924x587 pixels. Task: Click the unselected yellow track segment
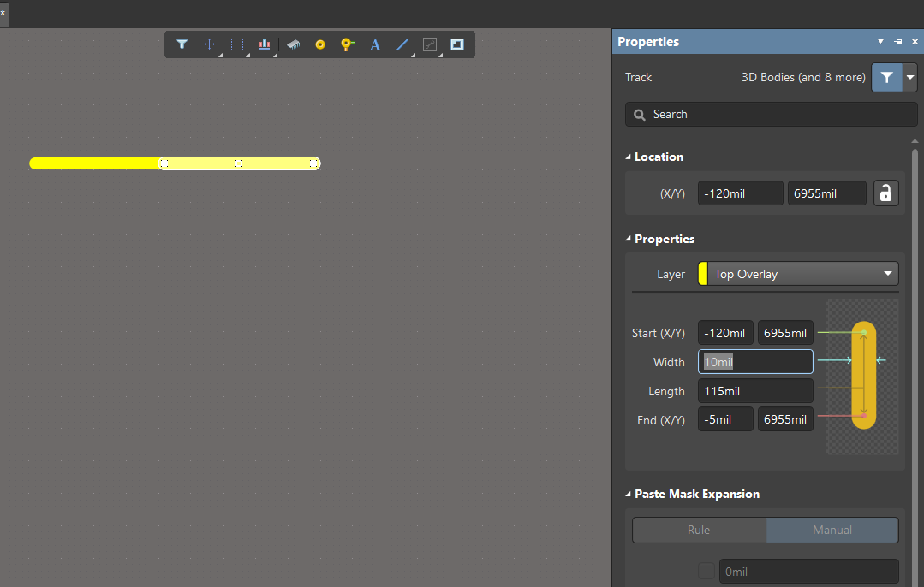pos(94,163)
